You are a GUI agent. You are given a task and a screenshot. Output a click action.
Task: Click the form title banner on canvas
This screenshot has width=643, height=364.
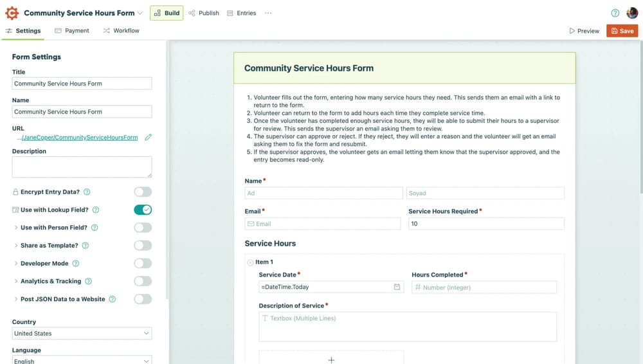[404, 68]
